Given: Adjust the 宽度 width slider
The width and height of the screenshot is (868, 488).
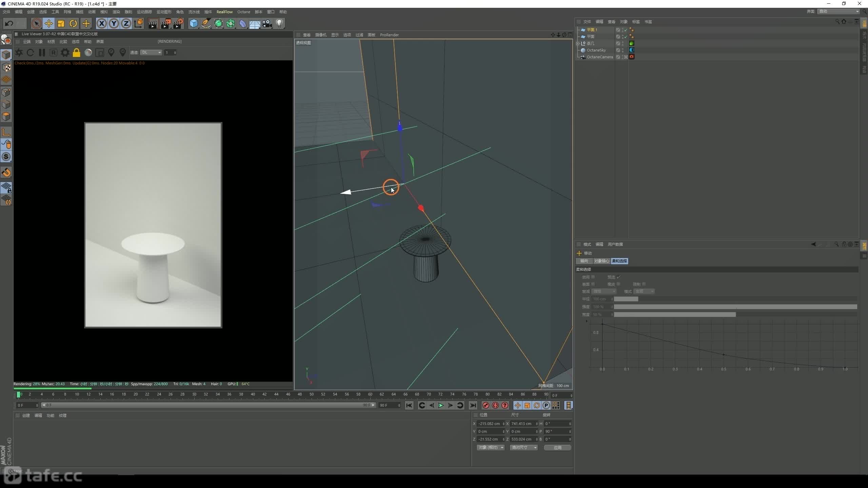Looking at the screenshot, I should pos(735,314).
